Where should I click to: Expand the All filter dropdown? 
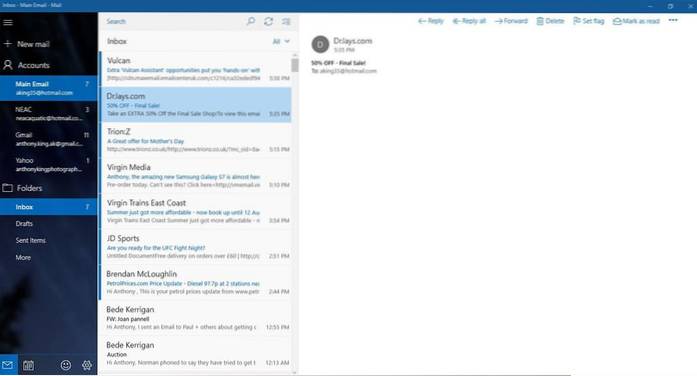coord(281,41)
